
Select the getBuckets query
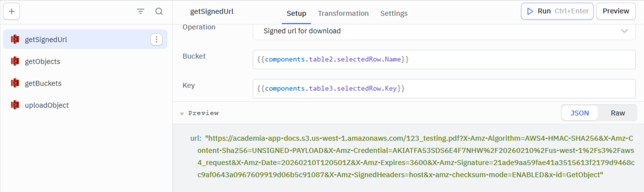85,83
